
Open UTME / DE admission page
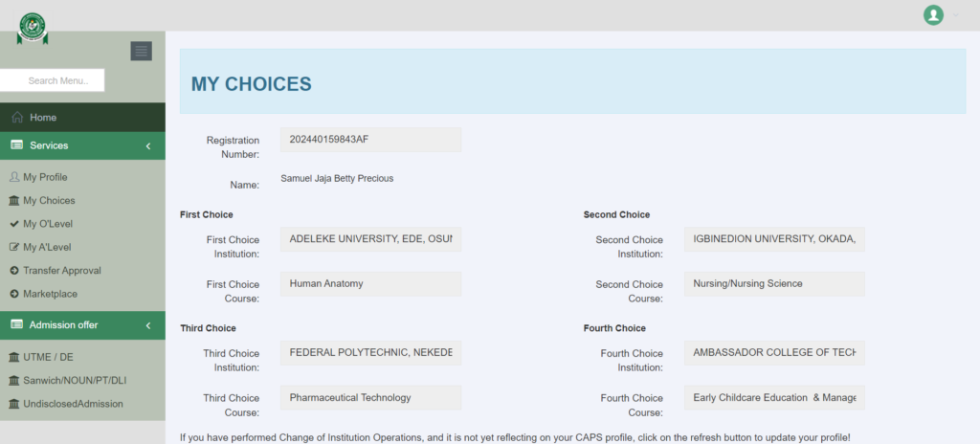click(48, 357)
